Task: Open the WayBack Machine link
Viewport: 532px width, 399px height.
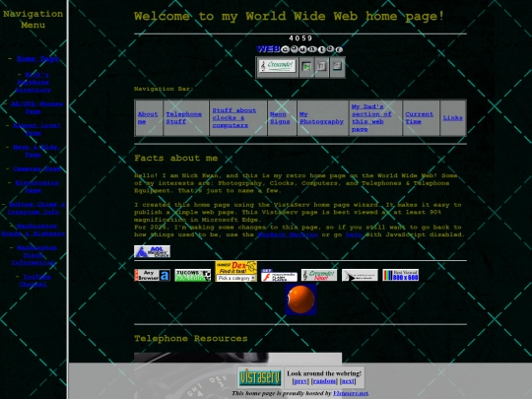Action: pyautogui.click(x=288, y=234)
